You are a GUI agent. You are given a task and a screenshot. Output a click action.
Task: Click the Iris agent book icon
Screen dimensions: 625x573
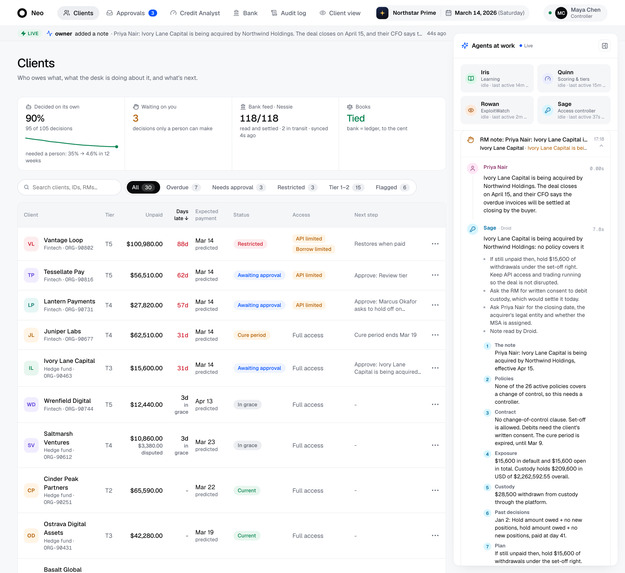click(471, 78)
